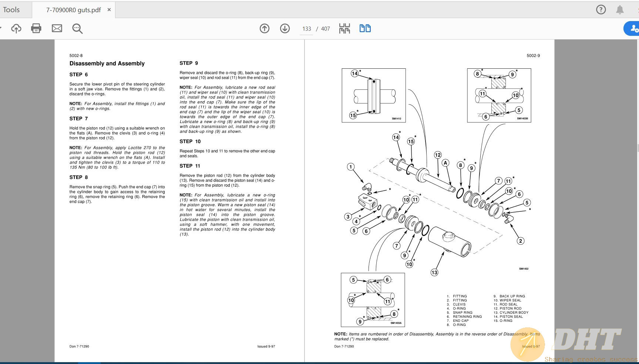Click the STEP 11 heading

[x=190, y=166]
